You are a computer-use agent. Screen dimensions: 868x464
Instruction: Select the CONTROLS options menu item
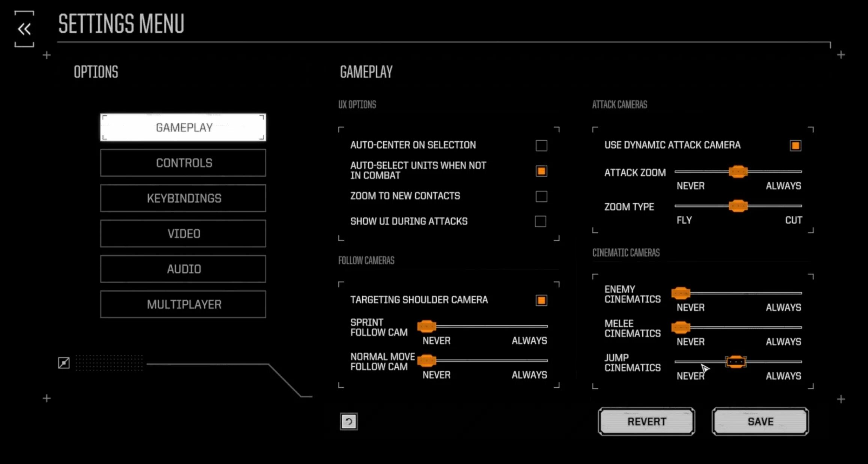pos(184,163)
